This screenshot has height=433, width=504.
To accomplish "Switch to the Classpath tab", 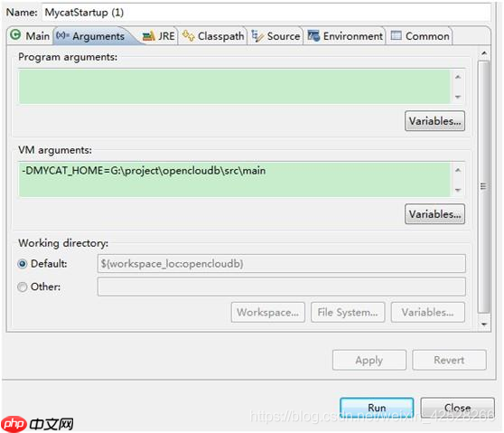I will (x=213, y=36).
